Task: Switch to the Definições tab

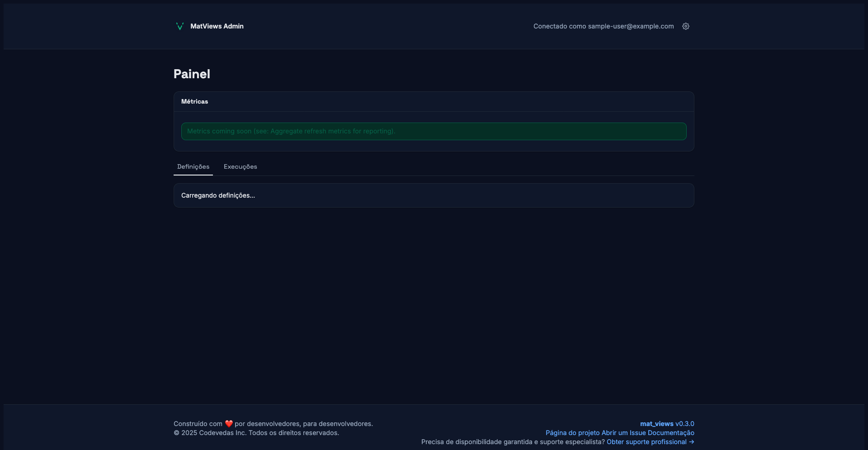Action: coord(193,167)
